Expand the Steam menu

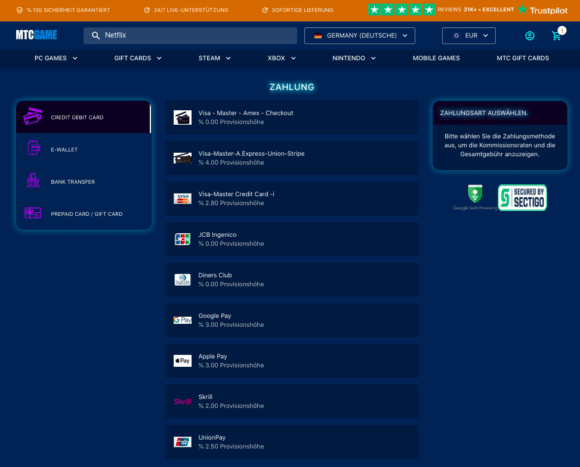[x=215, y=58]
